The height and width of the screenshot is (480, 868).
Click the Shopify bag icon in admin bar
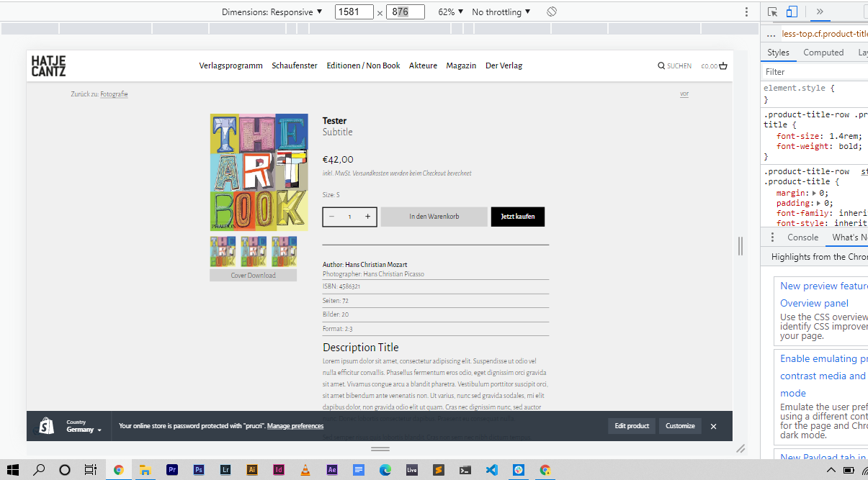[x=46, y=426]
